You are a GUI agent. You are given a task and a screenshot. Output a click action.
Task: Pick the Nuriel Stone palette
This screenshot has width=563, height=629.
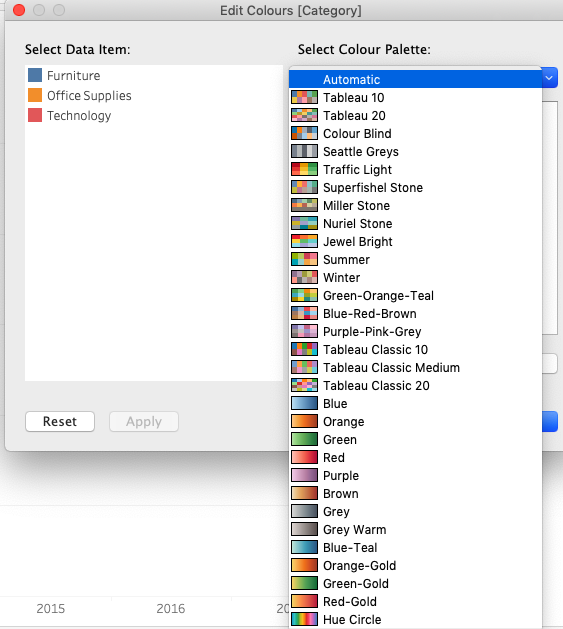coord(415,223)
